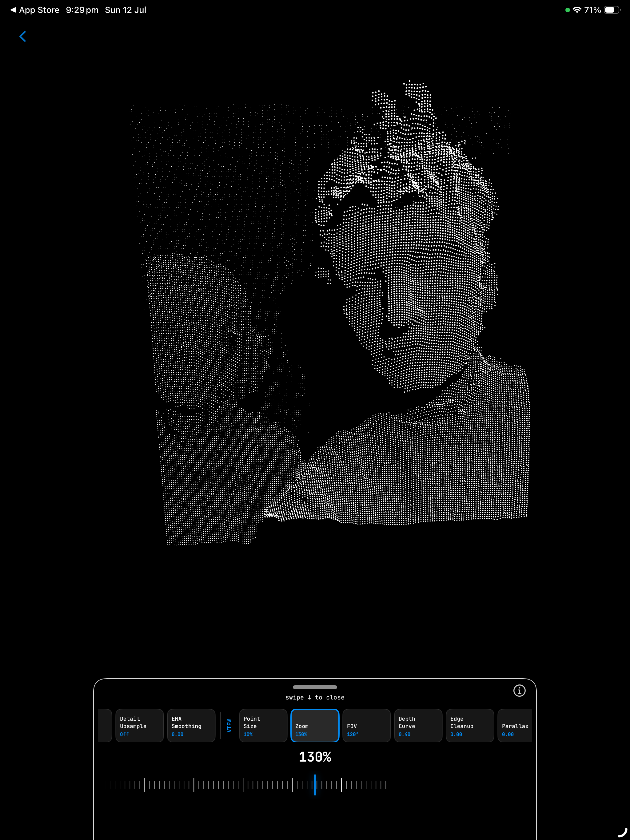630x840 pixels.
Task: Click the VIEW section label
Action: coord(229,725)
